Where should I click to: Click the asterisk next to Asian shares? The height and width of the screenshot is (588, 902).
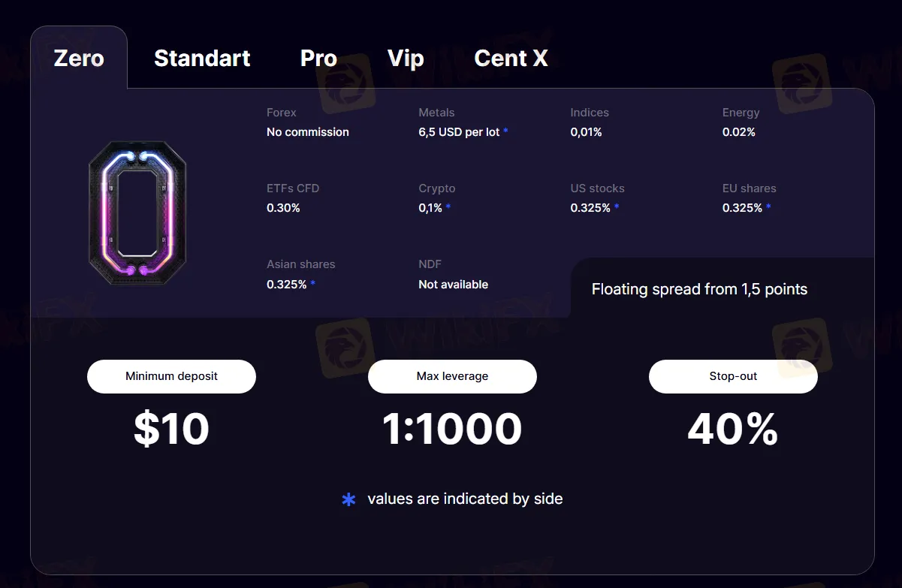[x=313, y=285]
